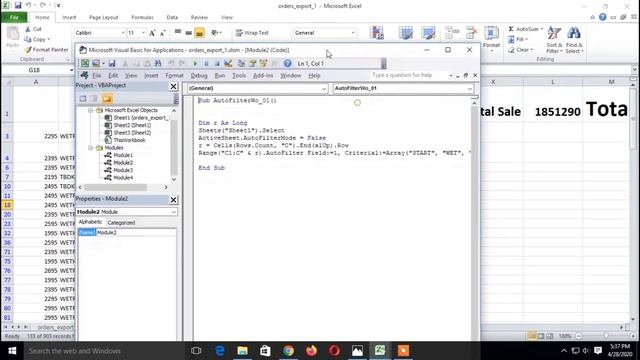
Task: Close the Project - VBAProject panel
Action: pyautogui.click(x=173, y=86)
